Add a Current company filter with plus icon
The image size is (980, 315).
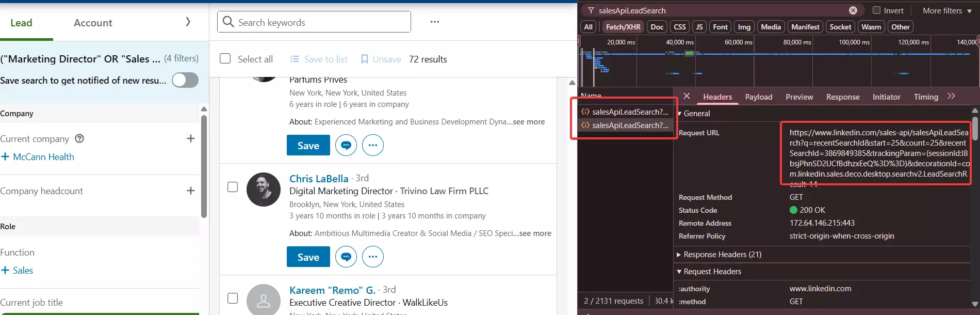[191, 138]
